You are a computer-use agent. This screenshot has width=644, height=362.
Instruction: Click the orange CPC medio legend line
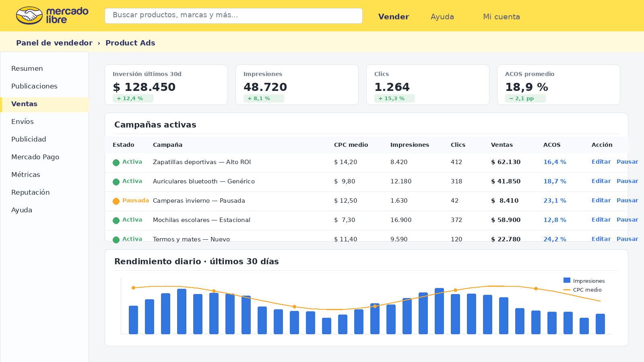click(567, 290)
